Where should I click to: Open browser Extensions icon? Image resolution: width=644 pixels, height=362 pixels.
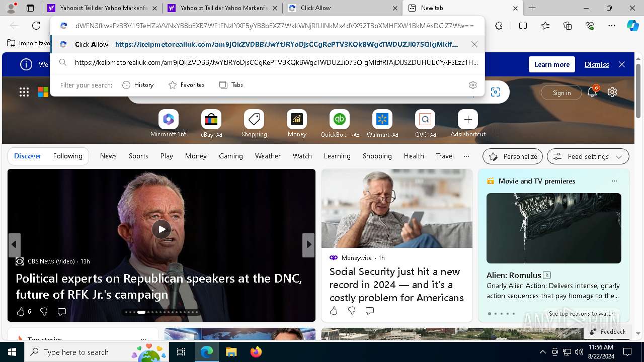[499, 26]
